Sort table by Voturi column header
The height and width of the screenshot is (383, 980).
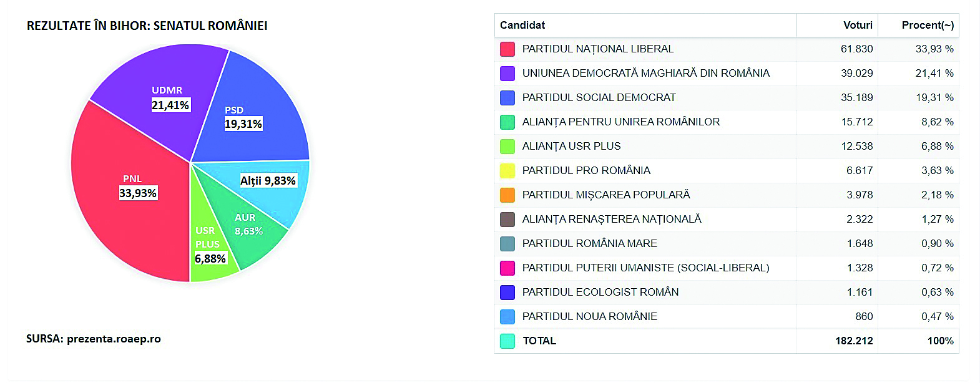click(x=858, y=26)
